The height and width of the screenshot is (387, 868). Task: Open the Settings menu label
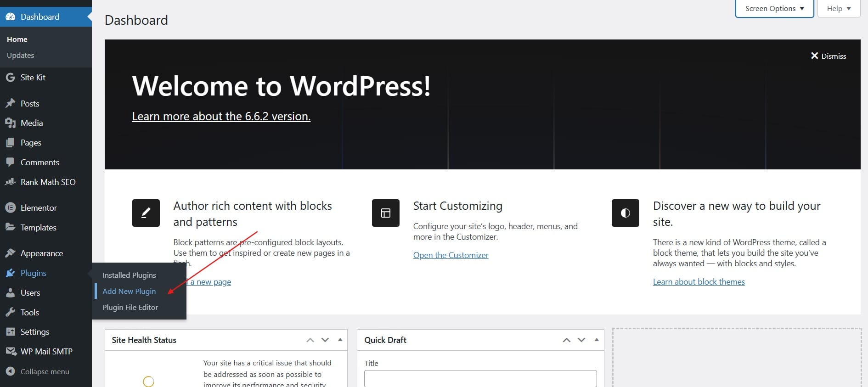(35, 332)
